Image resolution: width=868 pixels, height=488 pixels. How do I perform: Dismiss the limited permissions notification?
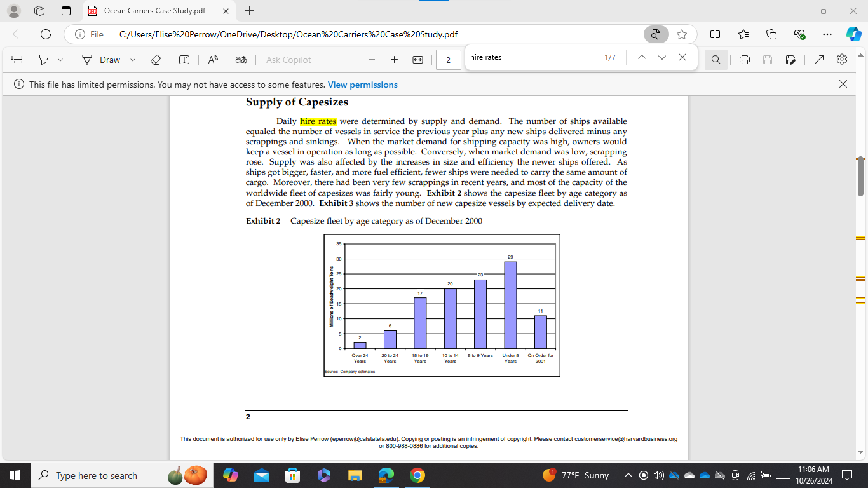point(843,83)
